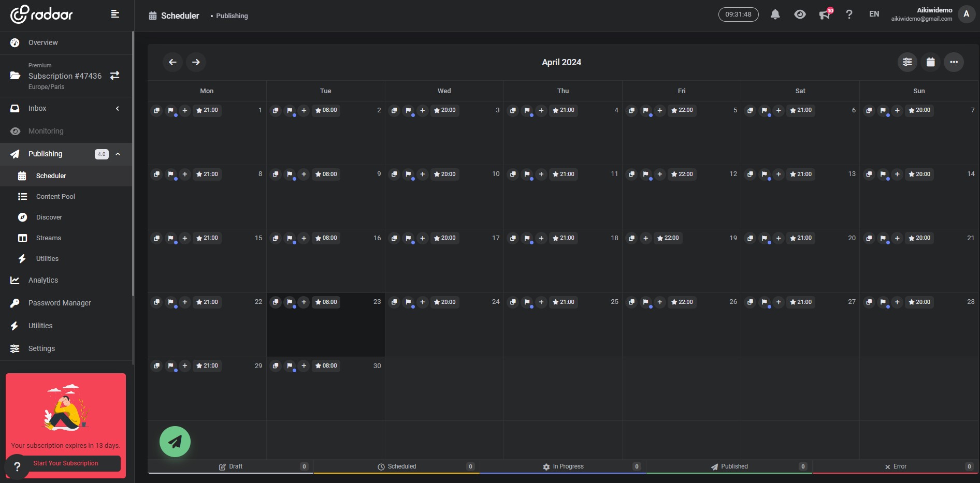Add post with plus on April 1
980x483 pixels.
click(x=185, y=110)
